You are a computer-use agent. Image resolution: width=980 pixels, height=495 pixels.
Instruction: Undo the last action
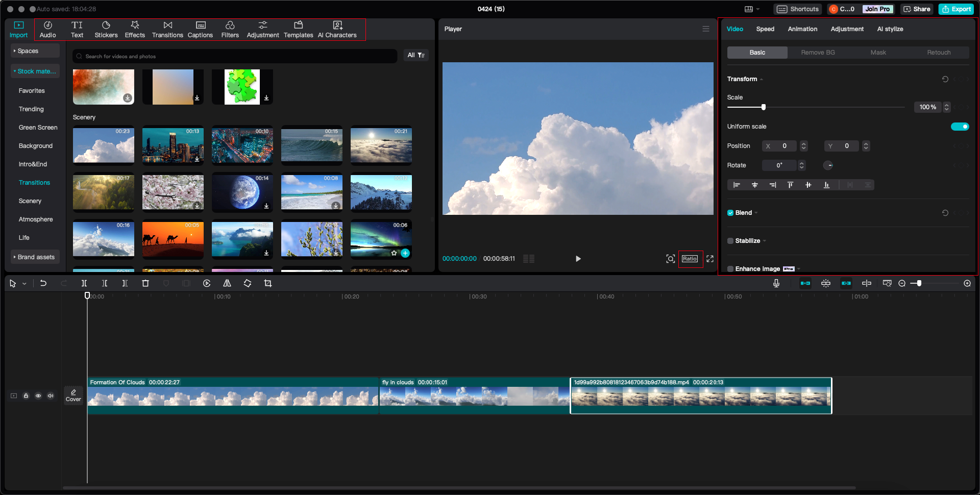[43, 283]
